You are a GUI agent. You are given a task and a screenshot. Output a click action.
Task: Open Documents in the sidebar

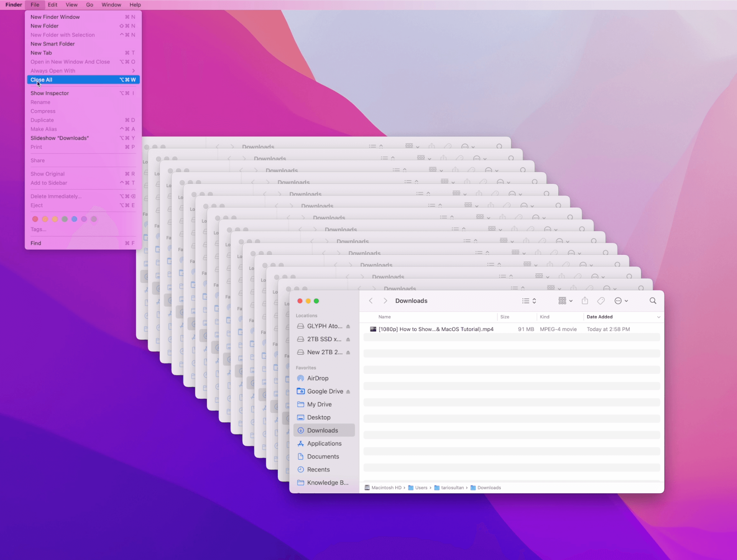324,457
